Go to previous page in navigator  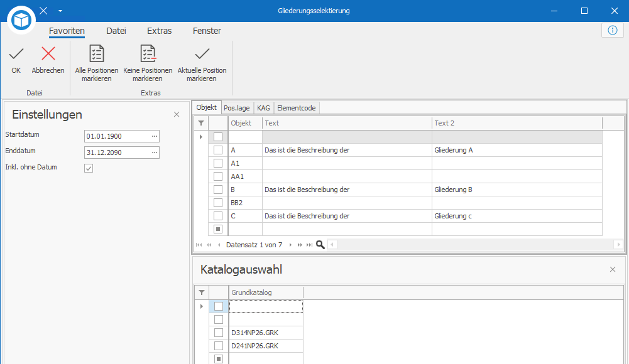point(209,245)
